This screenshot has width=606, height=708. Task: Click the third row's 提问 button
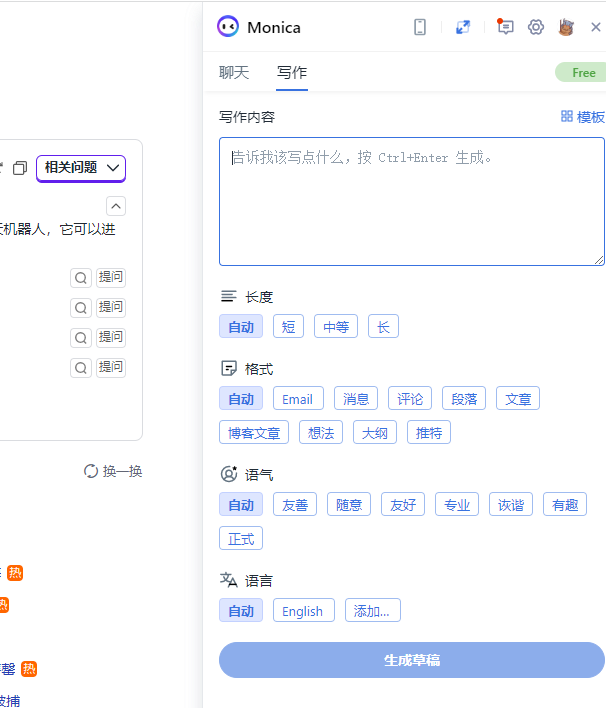pos(111,337)
